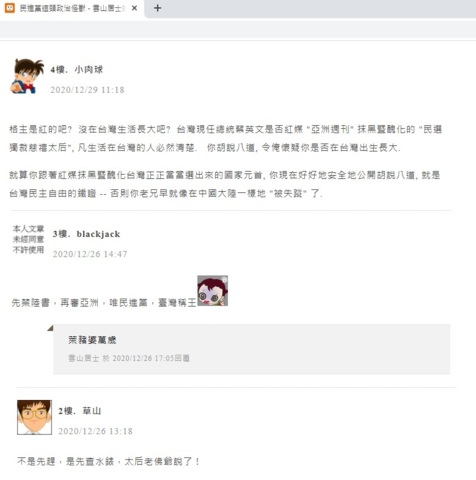Select the 民進黨 browser tab
This screenshot has width=476, height=480.
point(73,8)
